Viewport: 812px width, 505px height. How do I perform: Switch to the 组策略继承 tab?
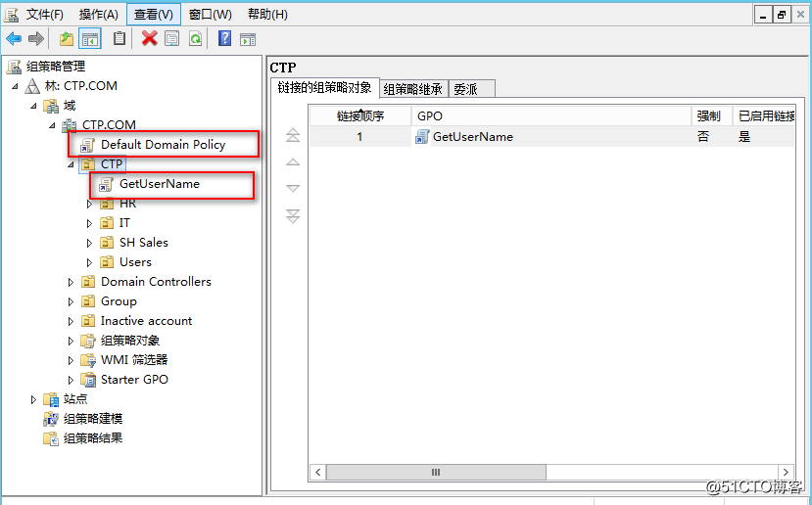click(x=413, y=89)
